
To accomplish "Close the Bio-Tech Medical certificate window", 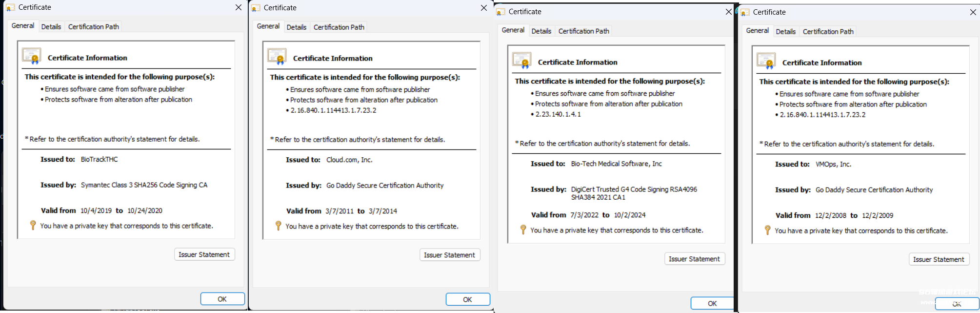I will point(728,12).
